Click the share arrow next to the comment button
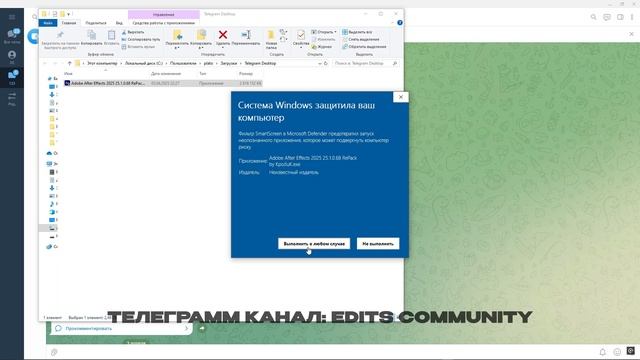640x360 pixels. (x=202, y=328)
